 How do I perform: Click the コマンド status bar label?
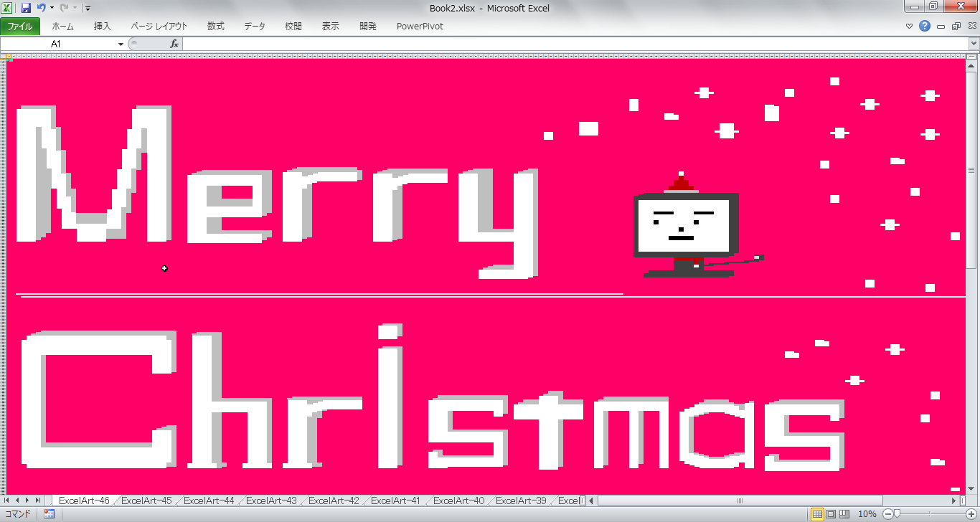pyautogui.click(x=18, y=514)
